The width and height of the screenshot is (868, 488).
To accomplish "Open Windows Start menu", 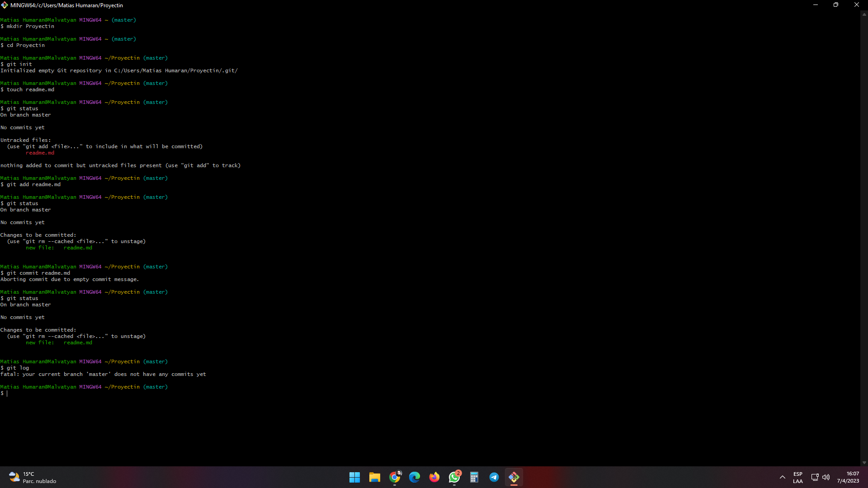I will tap(354, 477).
